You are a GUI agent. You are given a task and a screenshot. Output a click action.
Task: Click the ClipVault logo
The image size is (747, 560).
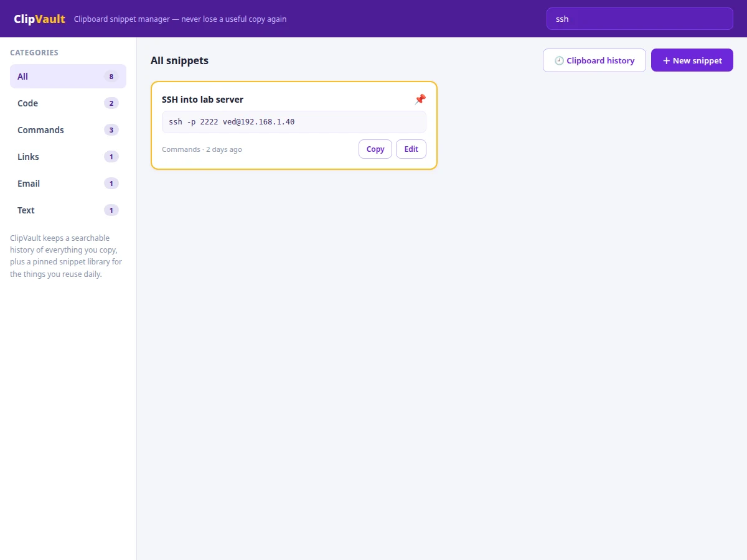coord(39,19)
